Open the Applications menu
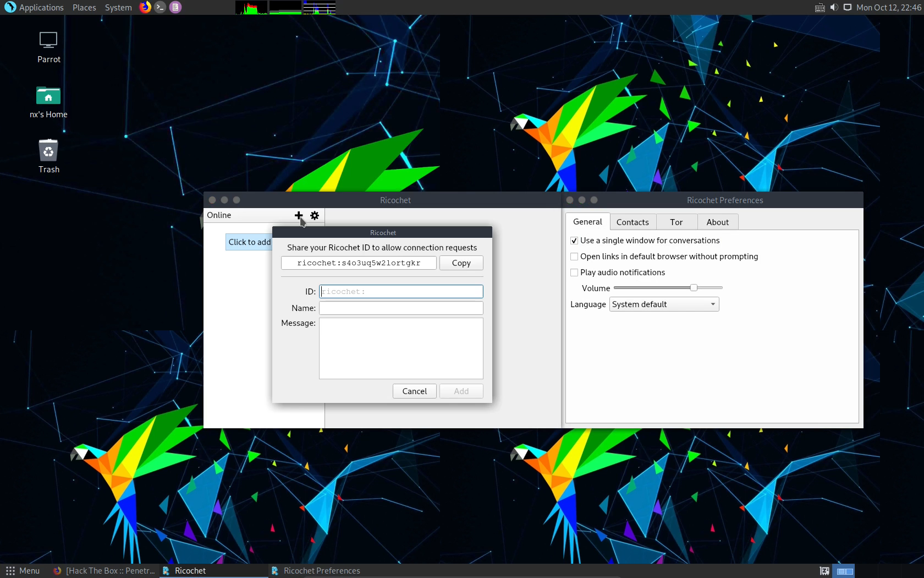 click(41, 7)
